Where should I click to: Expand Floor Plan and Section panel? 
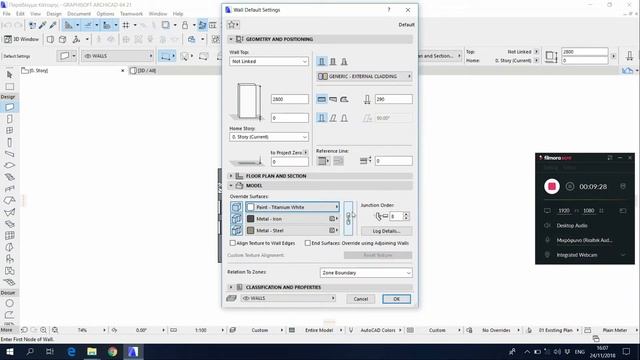[231, 176]
